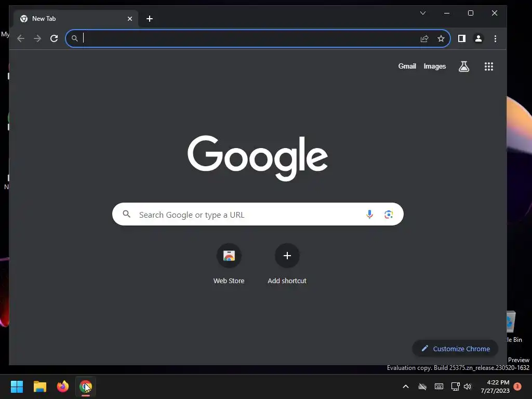Viewport: 532px width, 399px height.
Task: Launch Firefox from the taskbar
Action: click(x=63, y=387)
